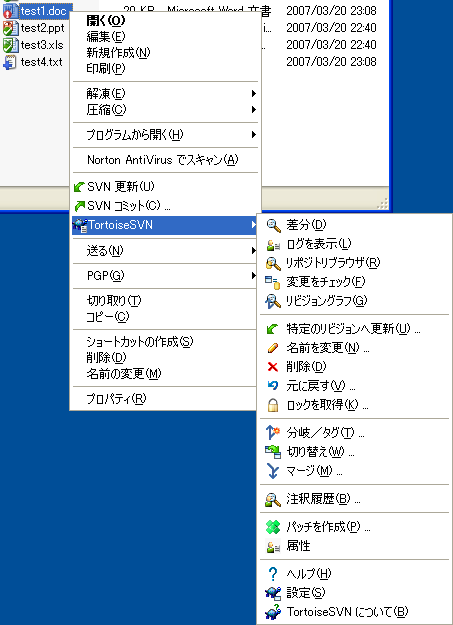
Task: Click the window resize grip in status bar
Action: [382, 204]
